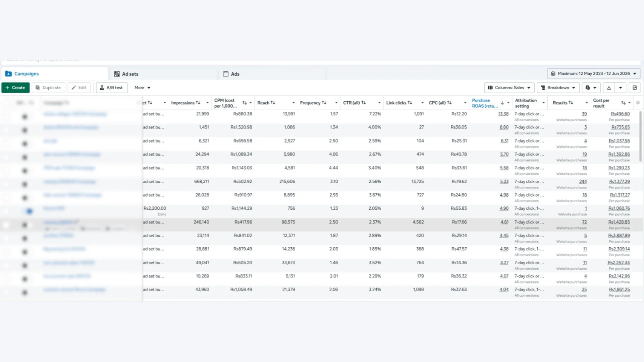
Task: Open the Breakdown dropdown
Action: [558, 88]
